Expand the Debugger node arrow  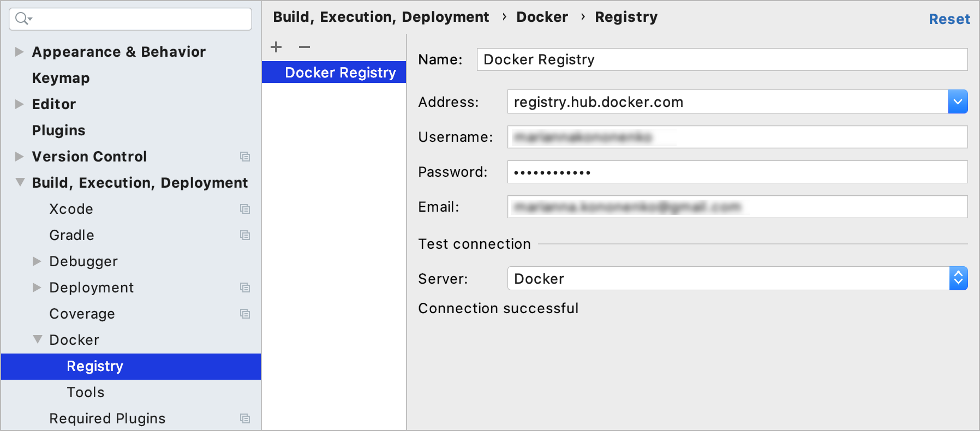[37, 261]
